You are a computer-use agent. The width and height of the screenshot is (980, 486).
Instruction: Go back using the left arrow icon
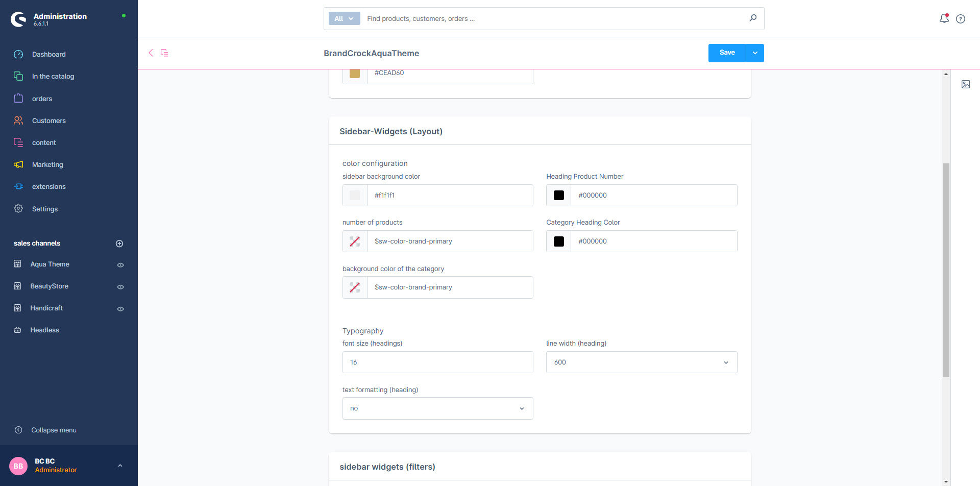pos(151,53)
